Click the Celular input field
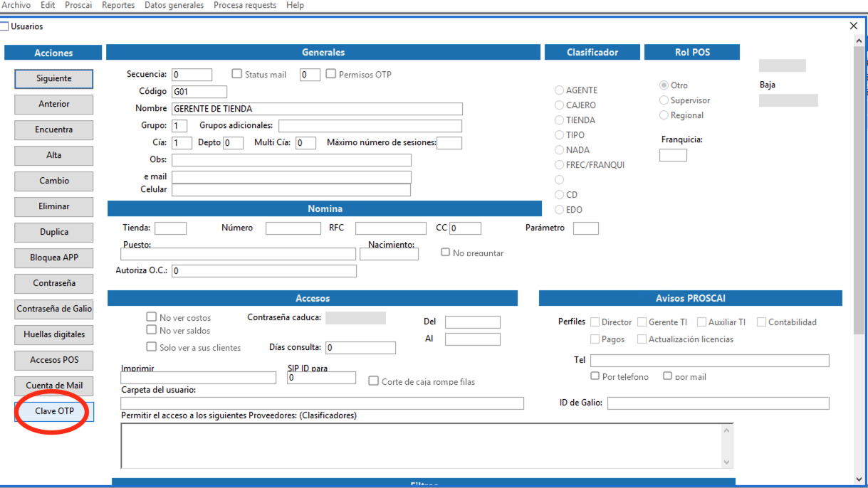Image resolution: width=868 pixels, height=488 pixels. [x=291, y=190]
